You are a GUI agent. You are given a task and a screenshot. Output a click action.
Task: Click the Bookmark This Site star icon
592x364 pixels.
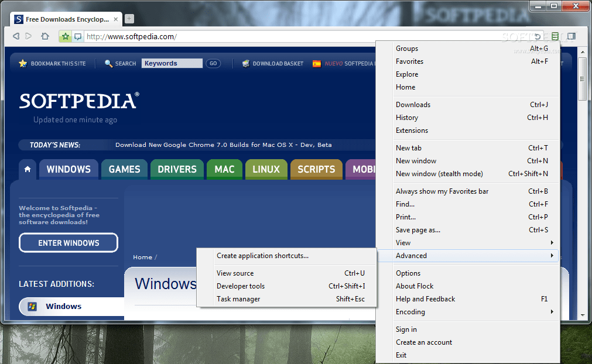tap(23, 63)
